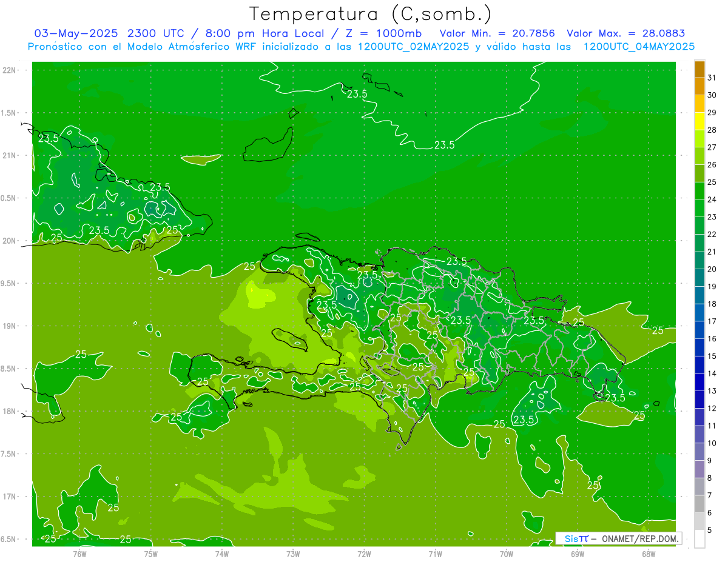The height and width of the screenshot is (562, 728).
Task: Pick colorbar segment between 24 and 25
Action: tap(699, 191)
